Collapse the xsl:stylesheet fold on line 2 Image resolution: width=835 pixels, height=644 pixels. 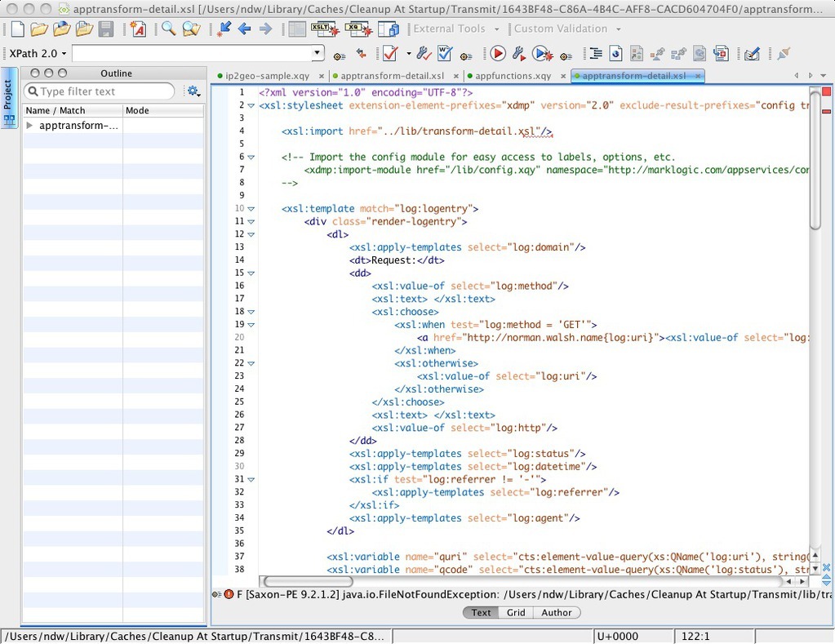tap(251, 105)
